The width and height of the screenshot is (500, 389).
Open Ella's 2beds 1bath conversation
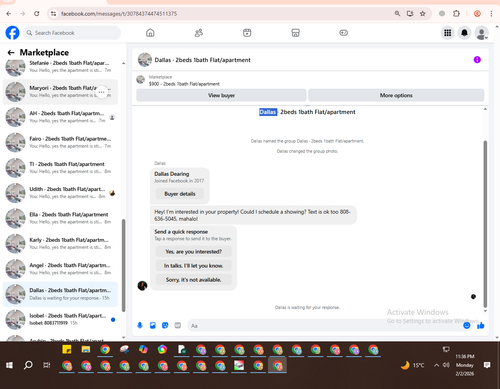(x=60, y=218)
